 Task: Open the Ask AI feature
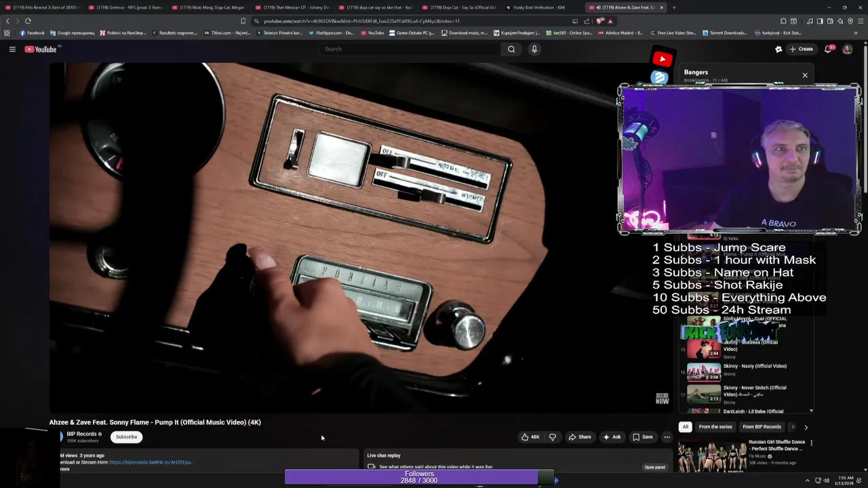point(612,437)
